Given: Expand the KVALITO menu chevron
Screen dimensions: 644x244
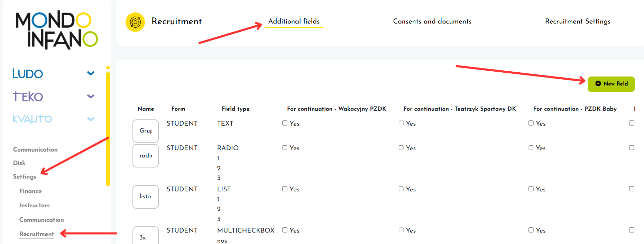Looking at the screenshot, I should 91,119.
